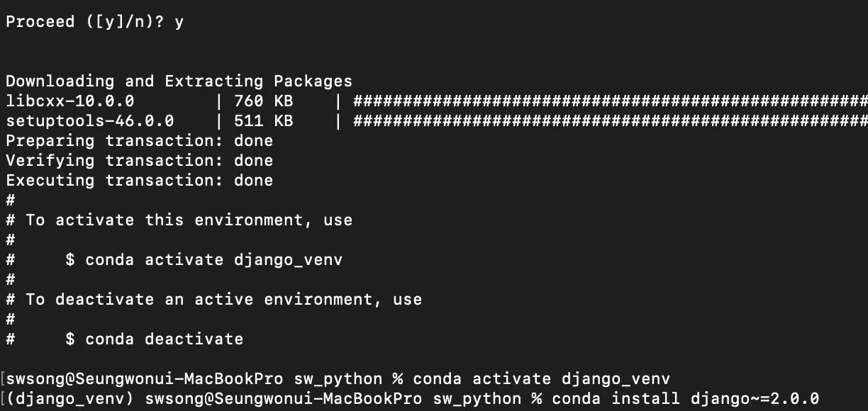Screen dimensions: 868x411
Task: Click the 'To activate this environment, use' comment
Action: pos(189,220)
